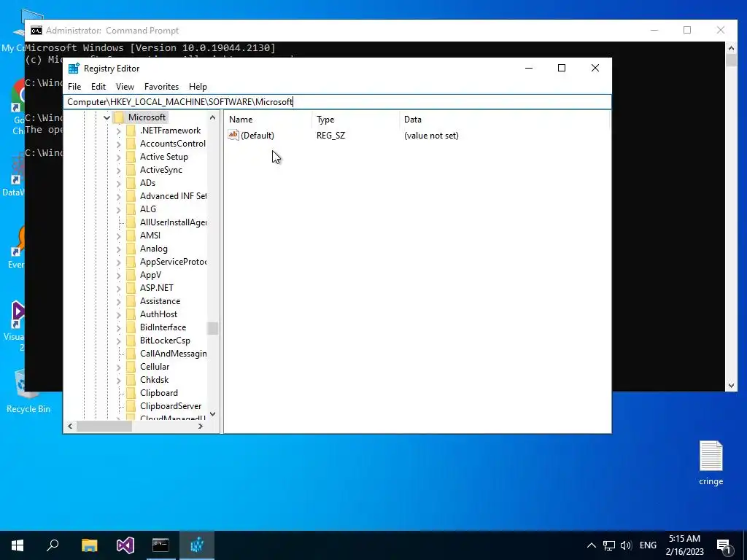
Task: Open Visual Studio from the taskbar
Action: tap(125, 545)
